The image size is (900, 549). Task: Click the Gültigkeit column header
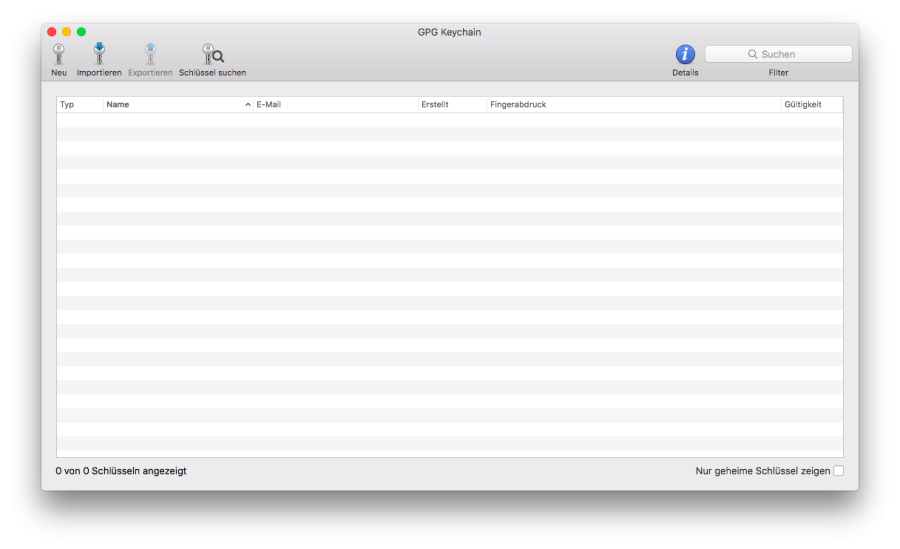pyautogui.click(x=811, y=104)
